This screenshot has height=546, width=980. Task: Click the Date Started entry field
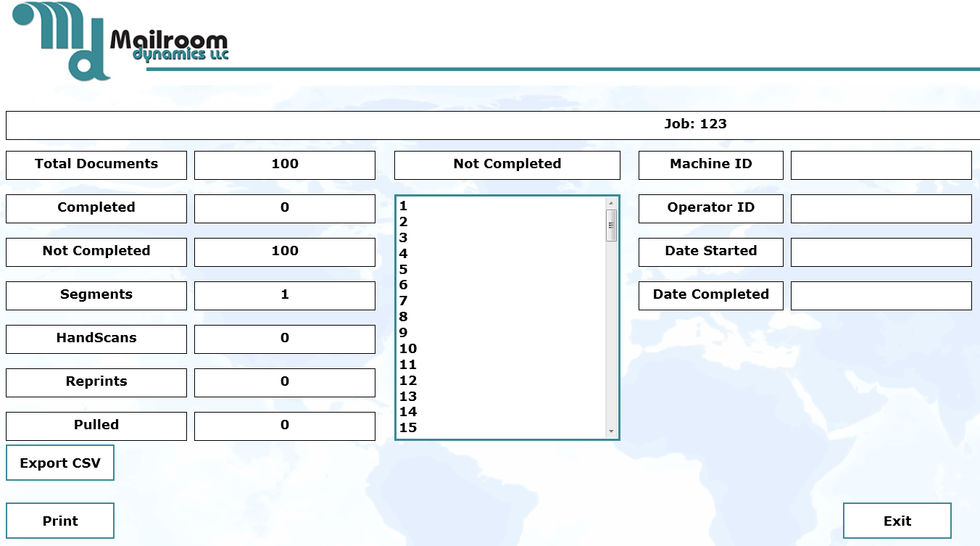pyautogui.click(x=881, y=252)
